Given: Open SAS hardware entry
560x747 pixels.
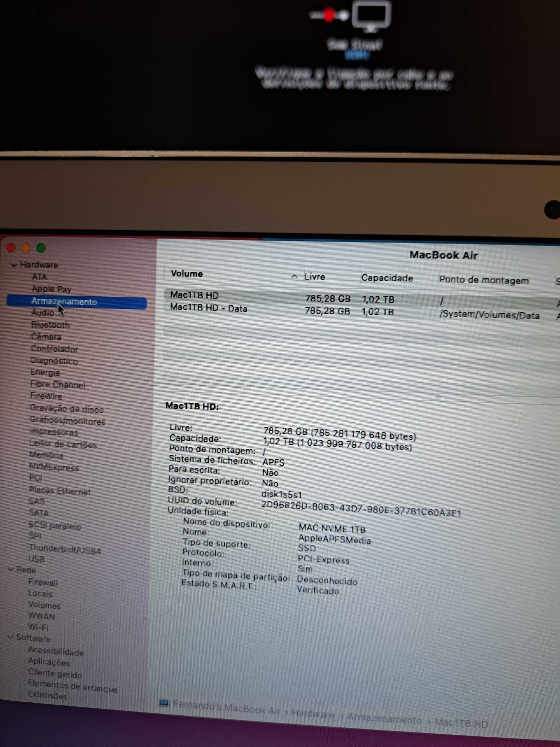Looking at the screenshot, I should pyautogui.click(x=37, y=501).
